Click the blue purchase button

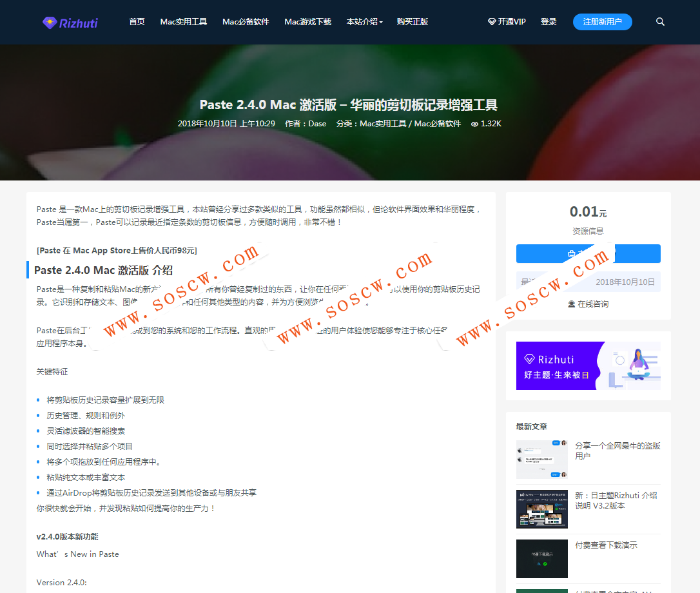point(588,253)
